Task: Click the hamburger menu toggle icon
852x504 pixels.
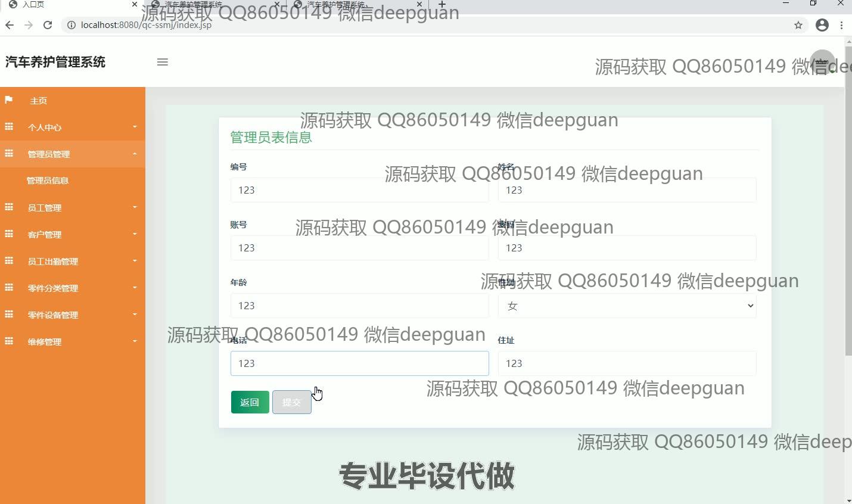Action: [162, 62]
